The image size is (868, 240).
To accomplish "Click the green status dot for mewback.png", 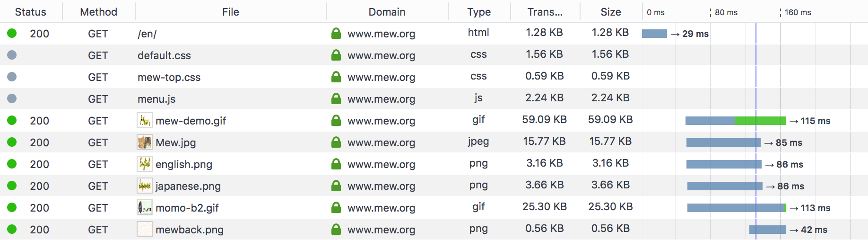I will pos(12,229).
